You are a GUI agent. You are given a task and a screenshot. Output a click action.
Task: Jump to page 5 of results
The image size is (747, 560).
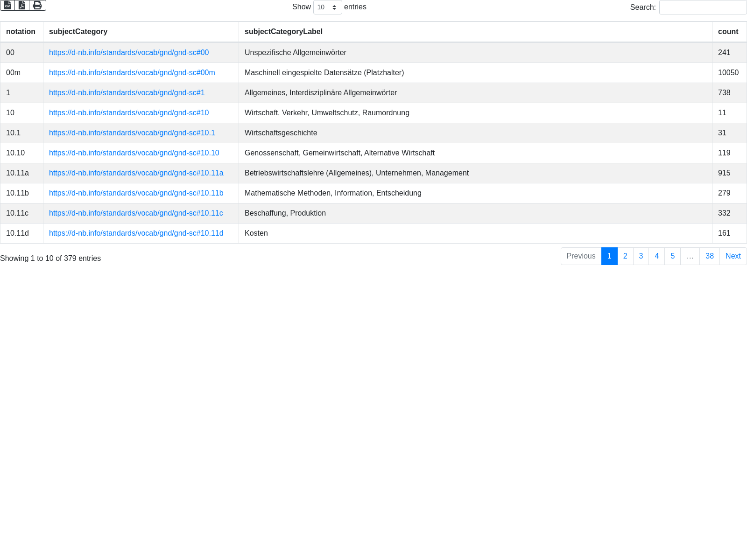point(672,256)
